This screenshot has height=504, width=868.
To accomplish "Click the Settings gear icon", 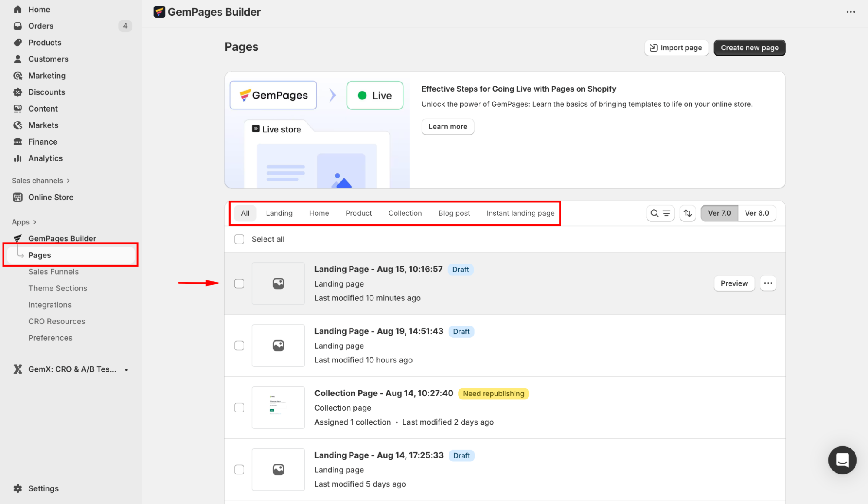I will 18,488.
